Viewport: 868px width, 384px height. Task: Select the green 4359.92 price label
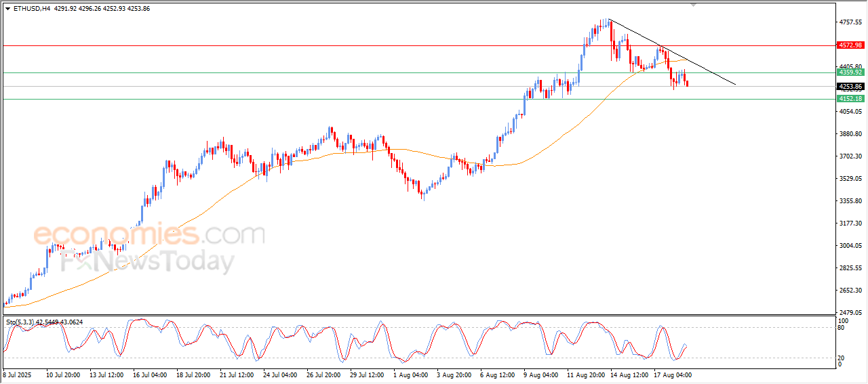850,72
